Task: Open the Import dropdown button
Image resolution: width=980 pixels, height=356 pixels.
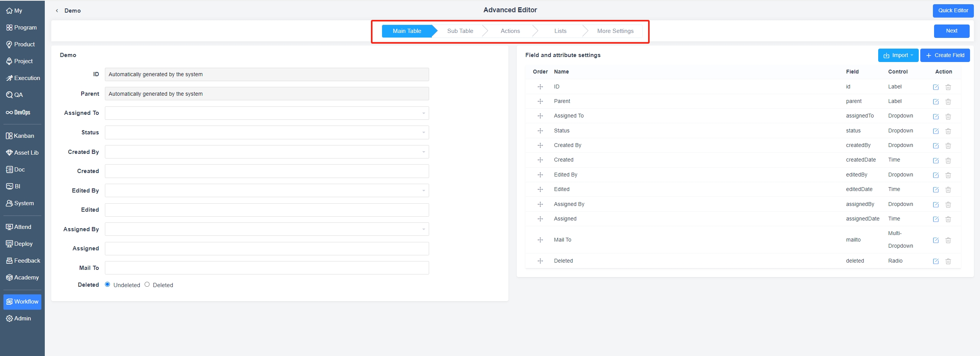Action: [x=898, y=56]
